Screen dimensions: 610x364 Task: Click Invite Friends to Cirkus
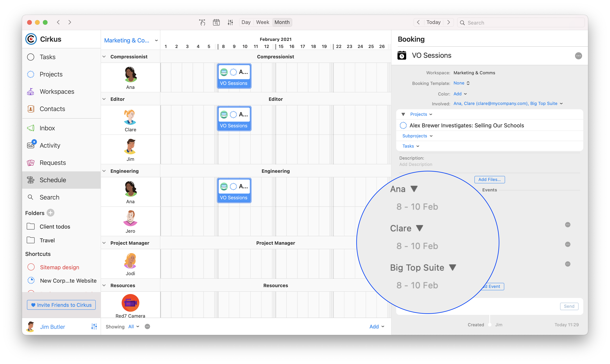coord(61,305)
